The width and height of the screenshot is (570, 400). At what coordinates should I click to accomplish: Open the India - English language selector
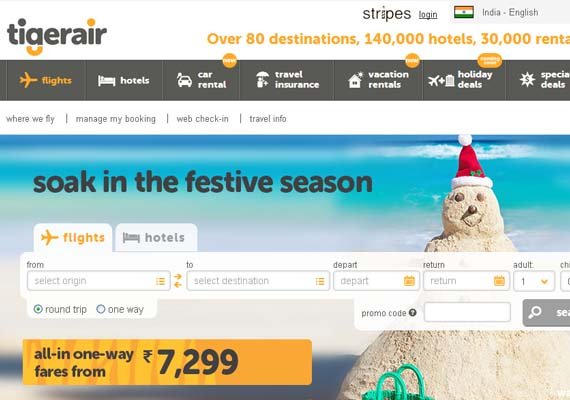click(510, 12)
